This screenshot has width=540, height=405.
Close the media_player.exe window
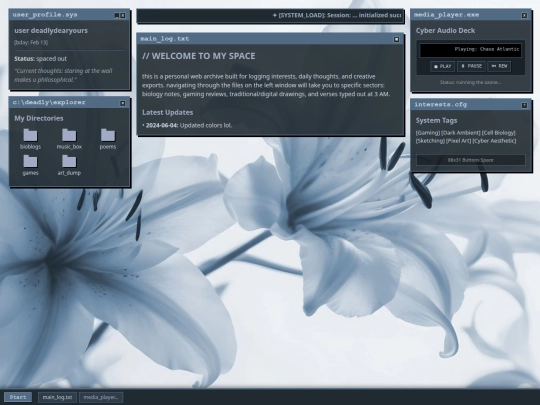pyautogui.click(x=524, y=15)
